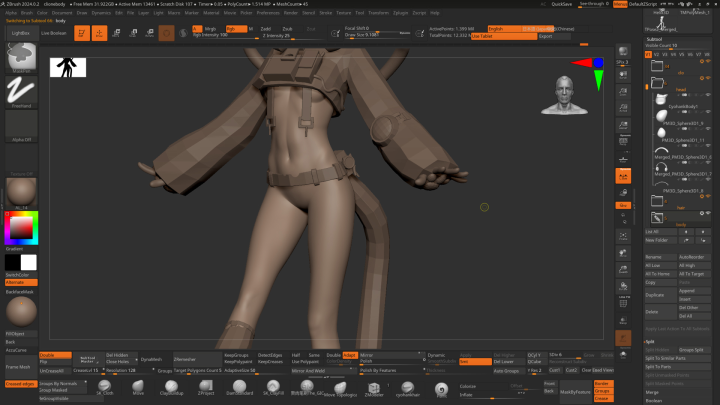The height and width of the screenshot is (405, 720).
Task: Select the Scale transform icon
Action: tap(134, 33)
